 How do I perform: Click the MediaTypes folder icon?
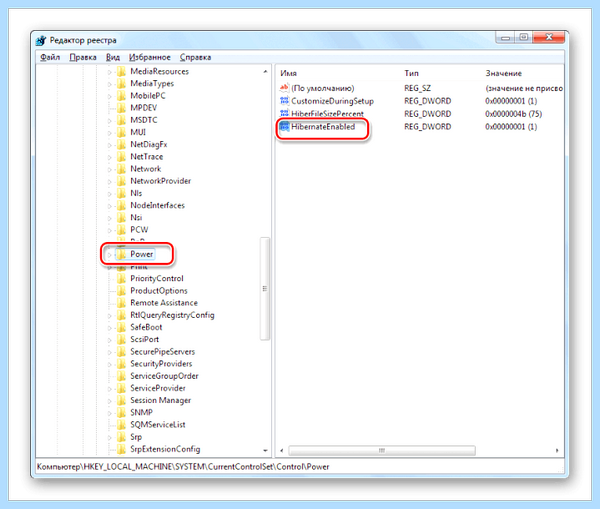121,84
